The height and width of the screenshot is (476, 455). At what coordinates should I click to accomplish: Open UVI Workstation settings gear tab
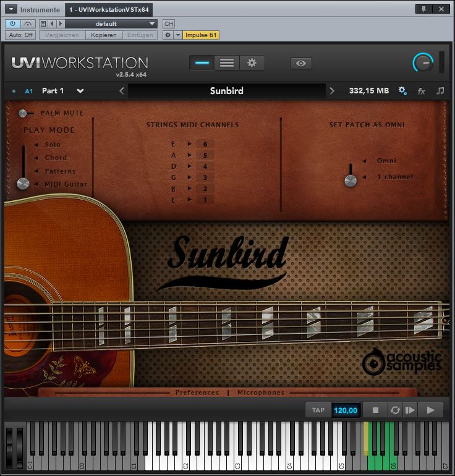point(252,63)
